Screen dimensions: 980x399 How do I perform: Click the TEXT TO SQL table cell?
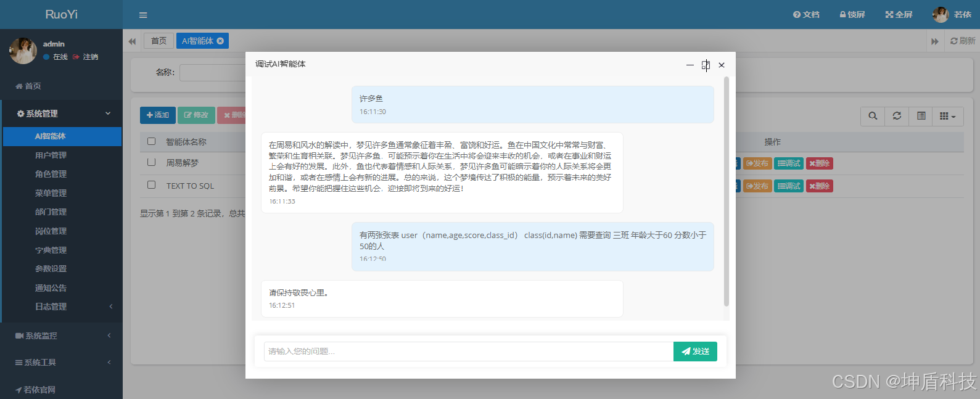pos(190,186)
